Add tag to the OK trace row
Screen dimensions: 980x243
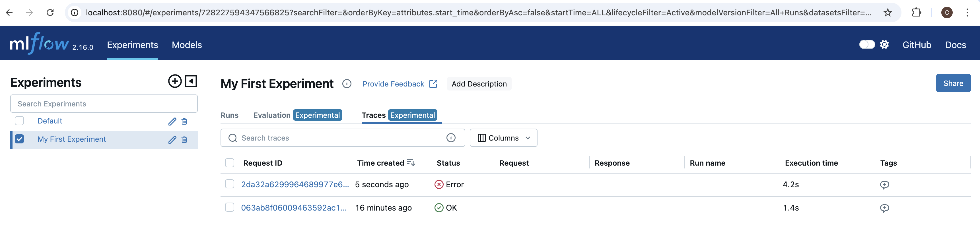pos(884,208)
